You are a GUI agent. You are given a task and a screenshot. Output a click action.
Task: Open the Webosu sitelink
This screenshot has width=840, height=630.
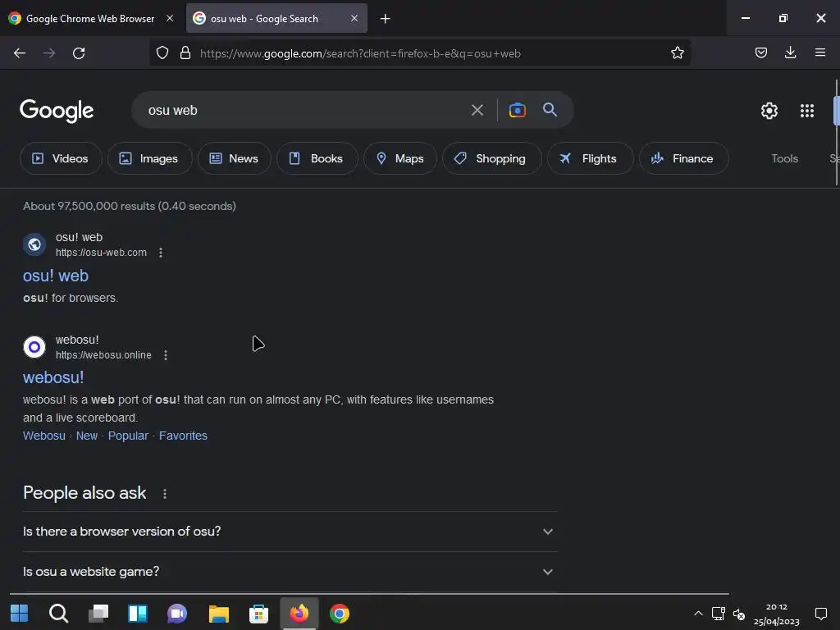44,436
